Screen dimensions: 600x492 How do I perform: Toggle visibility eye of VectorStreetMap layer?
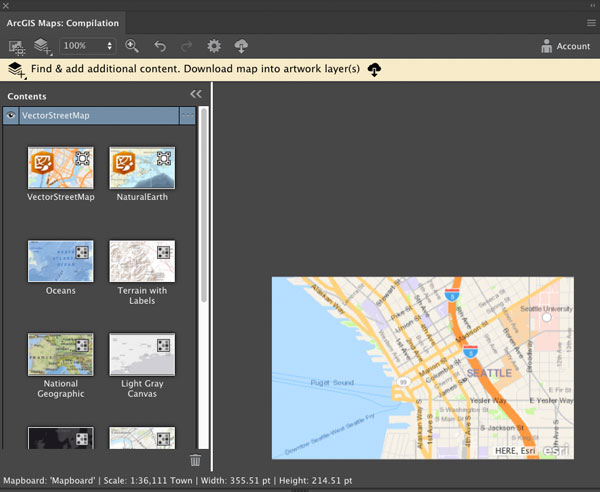(x=11, y=115)
